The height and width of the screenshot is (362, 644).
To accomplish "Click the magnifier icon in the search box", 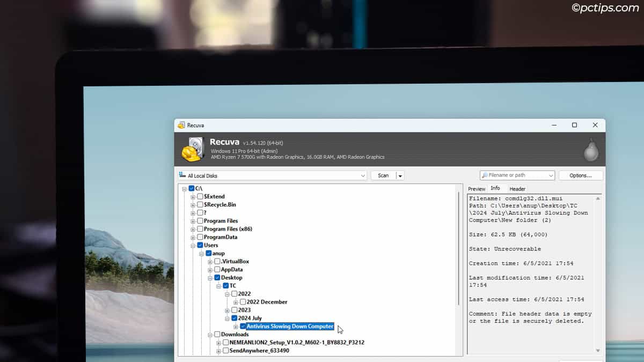I will [486, 175].
